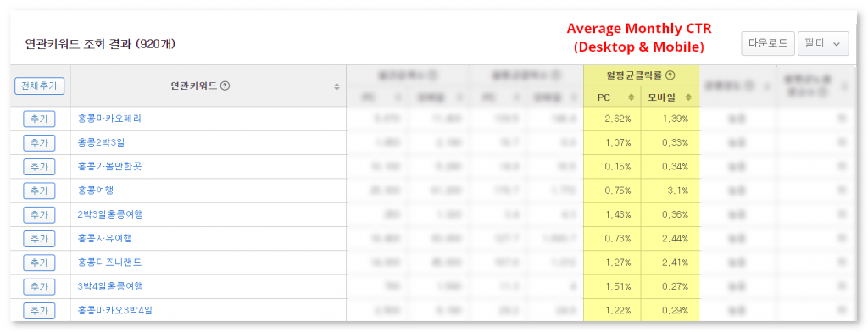Open the 홍콩마카오3박4일 keyword link
The width and height of the screenshot is (868, 332).
click(115, 311)
